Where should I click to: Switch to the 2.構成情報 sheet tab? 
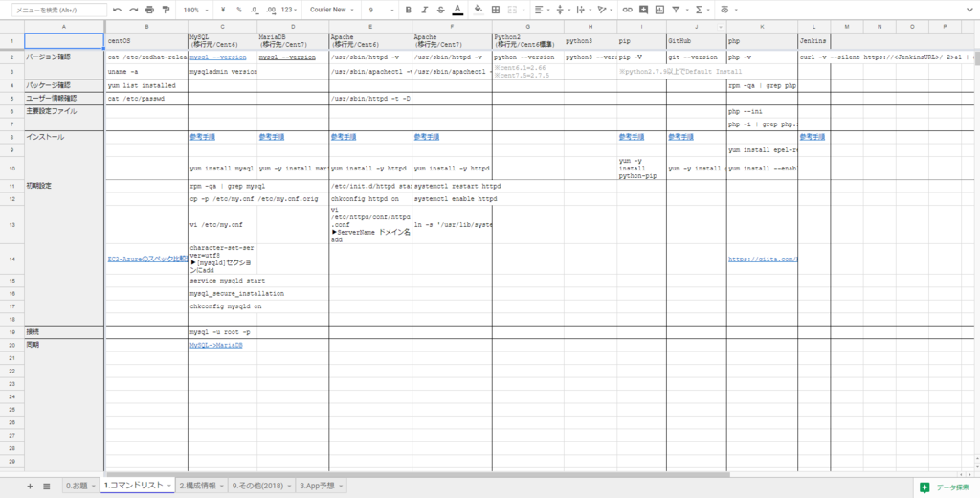(197, 487)
